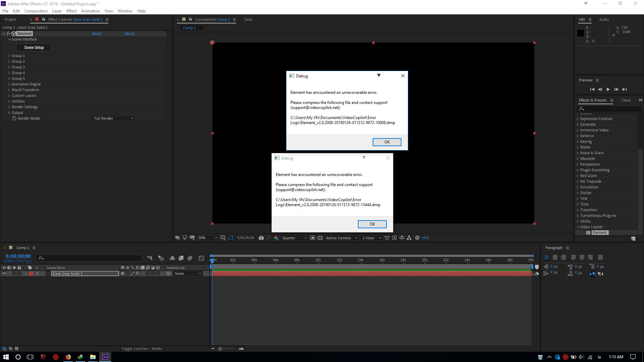Screen dimensions: 644x362
Task: Toggle mask and shape path visibility
Action: click(x=230, y=238)
